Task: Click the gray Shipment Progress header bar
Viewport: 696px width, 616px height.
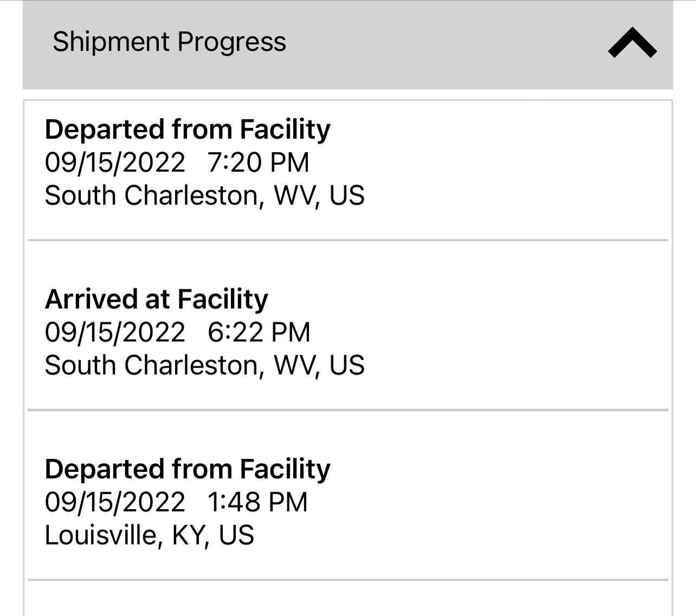Action: tap(348, 44)
